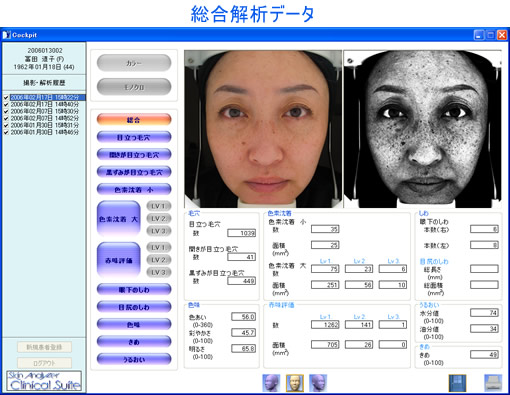Open the 赤味評価 analysis
510x395 pixels.
point(119,260)
